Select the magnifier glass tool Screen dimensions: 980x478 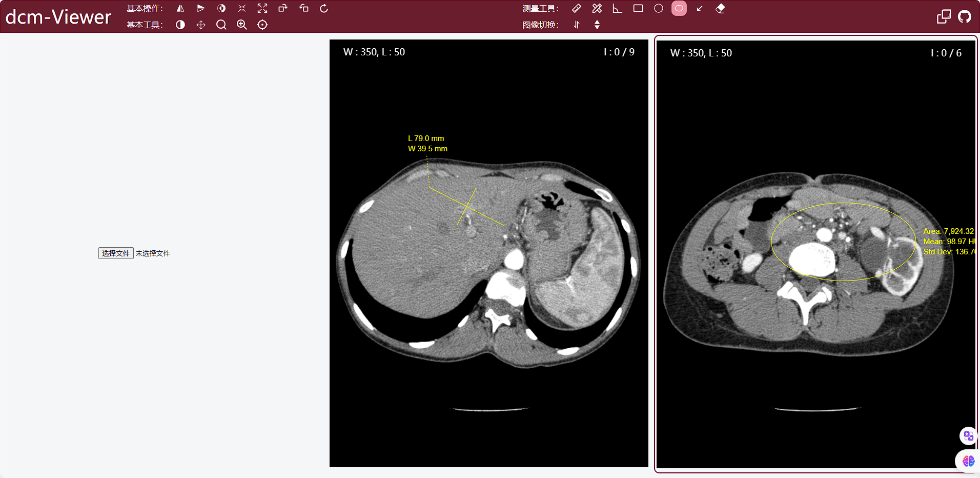(x=221, y=25)
